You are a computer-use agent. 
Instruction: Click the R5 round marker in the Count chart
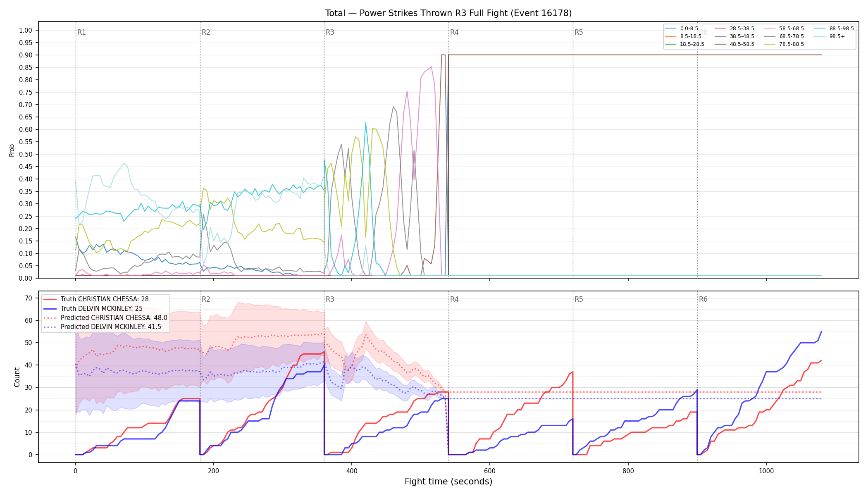tap(579, 299)
